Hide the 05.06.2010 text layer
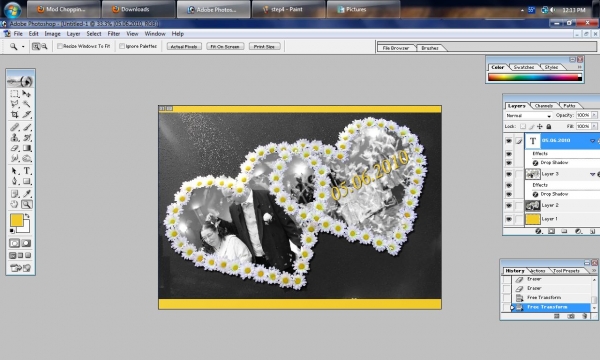Image resolution: width=600 pixels, height=360 pixels. click(x=508, y=141)
